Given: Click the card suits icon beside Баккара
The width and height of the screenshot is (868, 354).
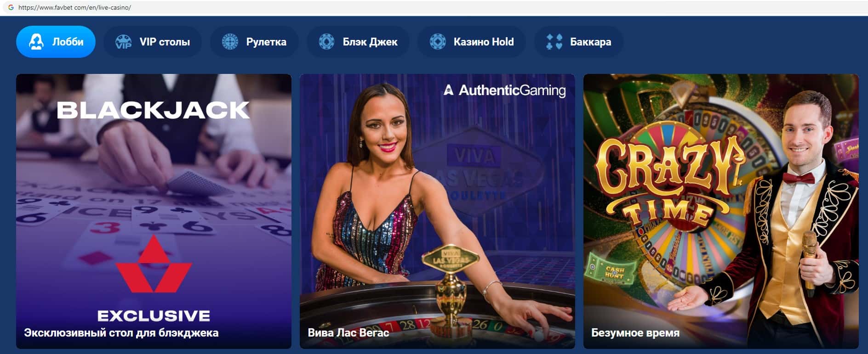Looking at the screenshot, I should tap(554, 42).
